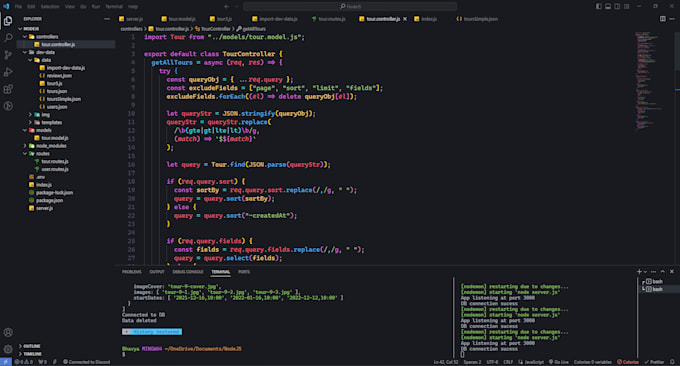Click the customize layout button
Image resolution: width=680 pixels, height=366 pixels.
(627, 7)
